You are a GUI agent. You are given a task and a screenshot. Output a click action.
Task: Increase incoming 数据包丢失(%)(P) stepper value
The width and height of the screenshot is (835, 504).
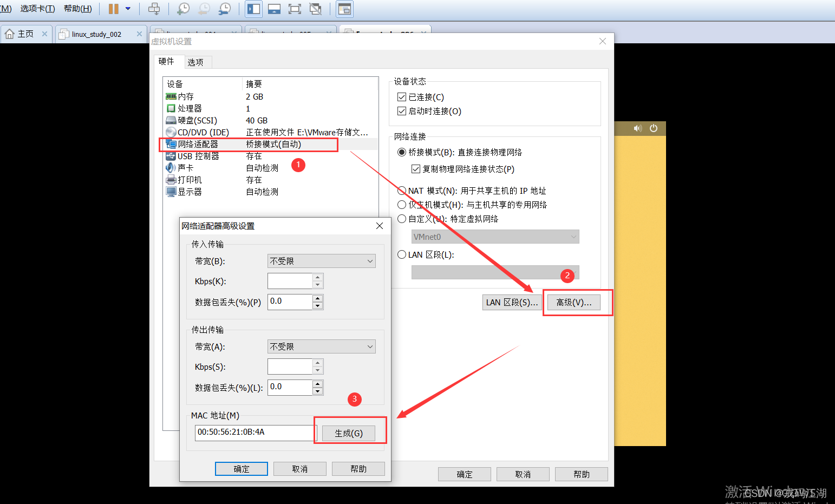coord(318,298)
